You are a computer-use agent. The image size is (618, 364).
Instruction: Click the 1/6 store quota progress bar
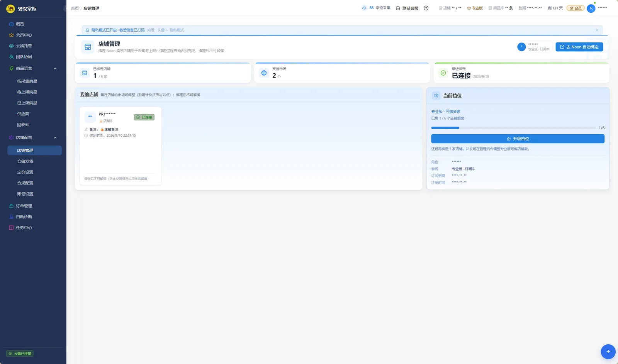coord(514,128)
